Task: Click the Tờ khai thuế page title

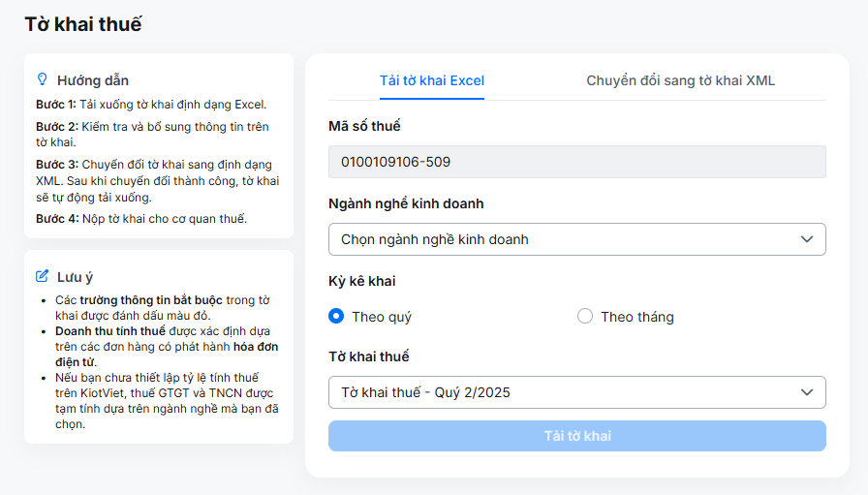Action: [83, 24]
